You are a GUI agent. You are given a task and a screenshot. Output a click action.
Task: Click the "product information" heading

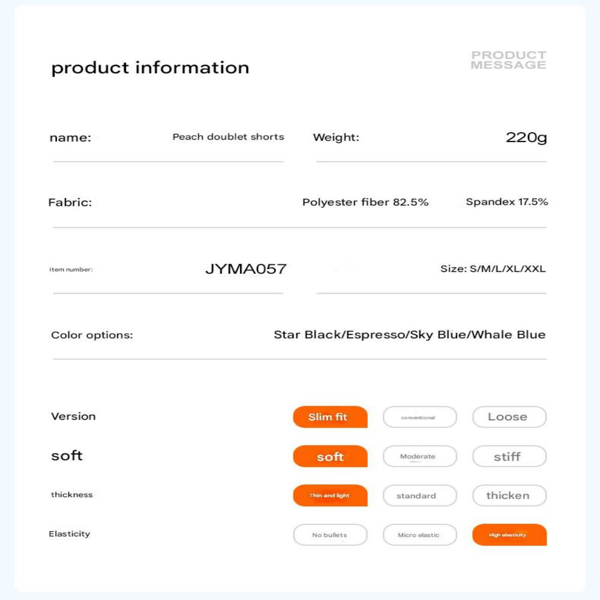tap(150, 68)
